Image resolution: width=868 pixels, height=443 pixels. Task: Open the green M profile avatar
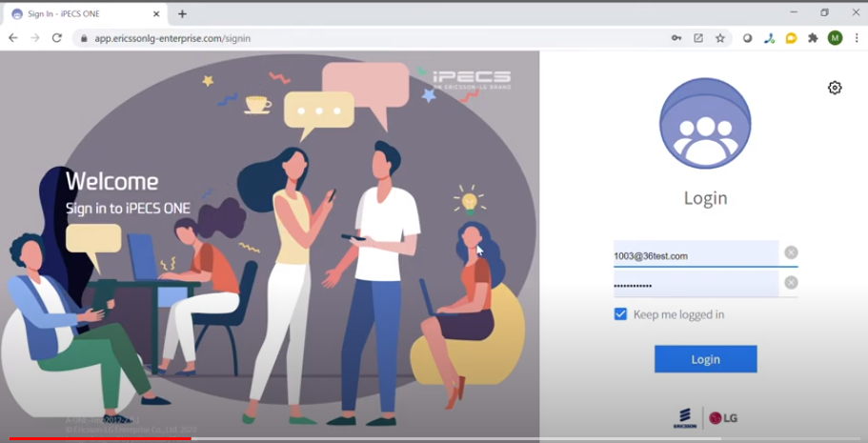click(835, 38)
